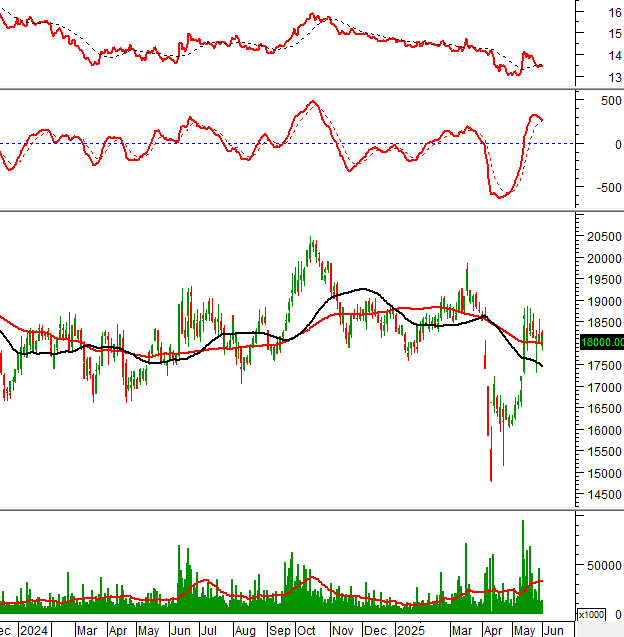Select the Nov month on time axis
This screenshot has height=637, width=624.
(342, 630)
